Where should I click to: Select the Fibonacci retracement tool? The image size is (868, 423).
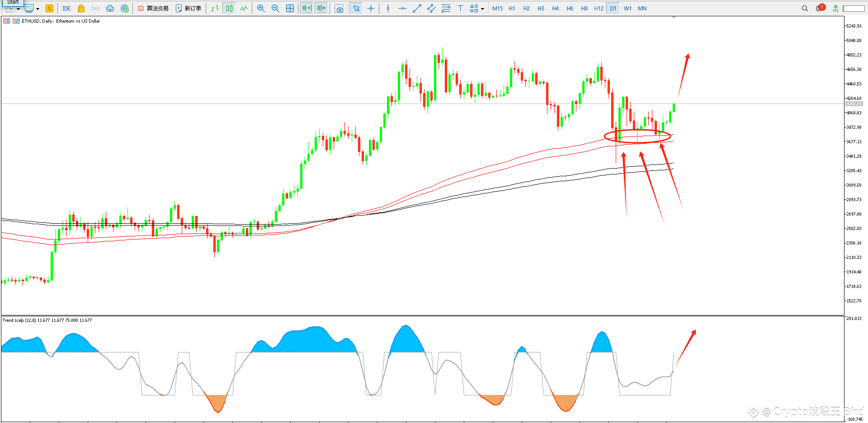(446, 9)
